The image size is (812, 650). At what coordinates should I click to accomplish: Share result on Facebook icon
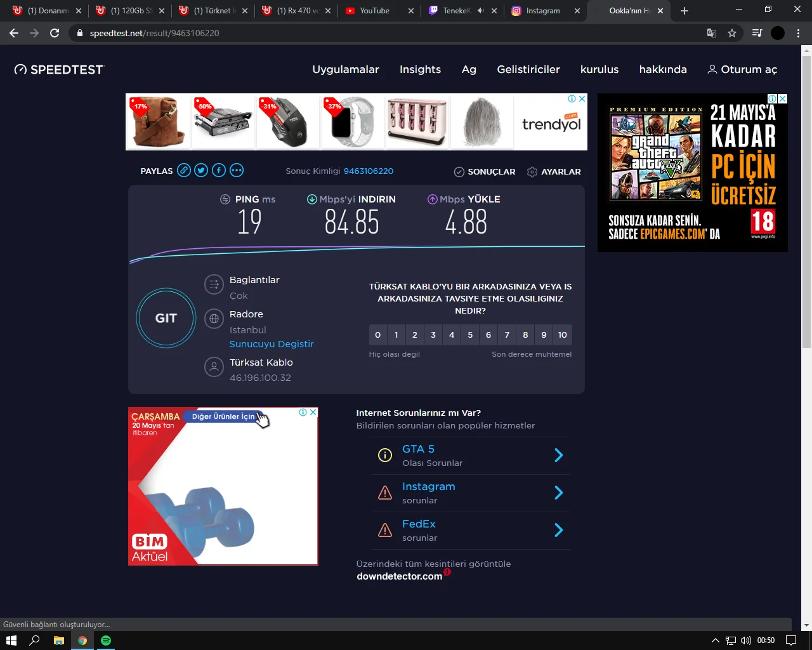(219, 170)
